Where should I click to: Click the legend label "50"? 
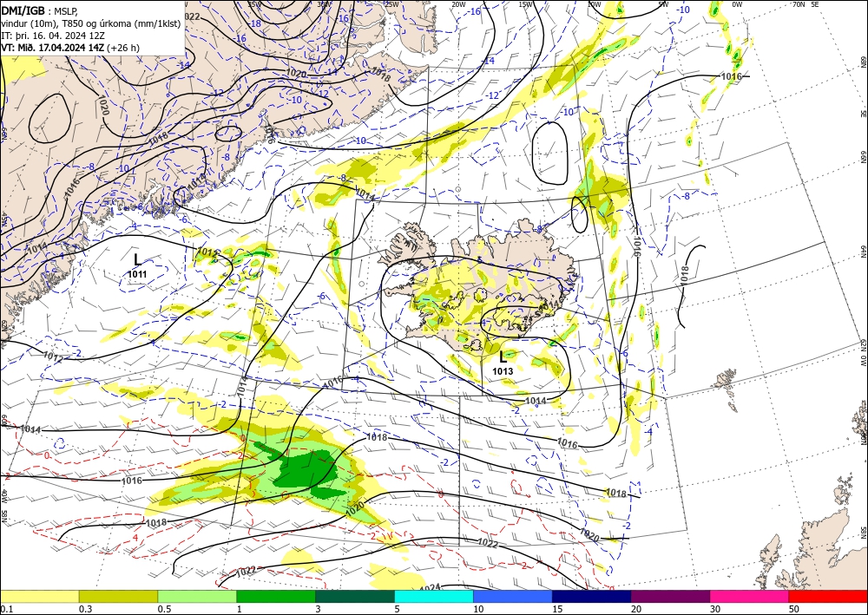coord(795,609)
